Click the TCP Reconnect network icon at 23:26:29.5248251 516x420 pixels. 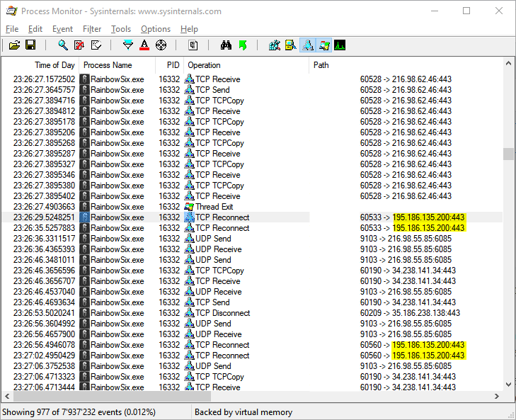189,217
